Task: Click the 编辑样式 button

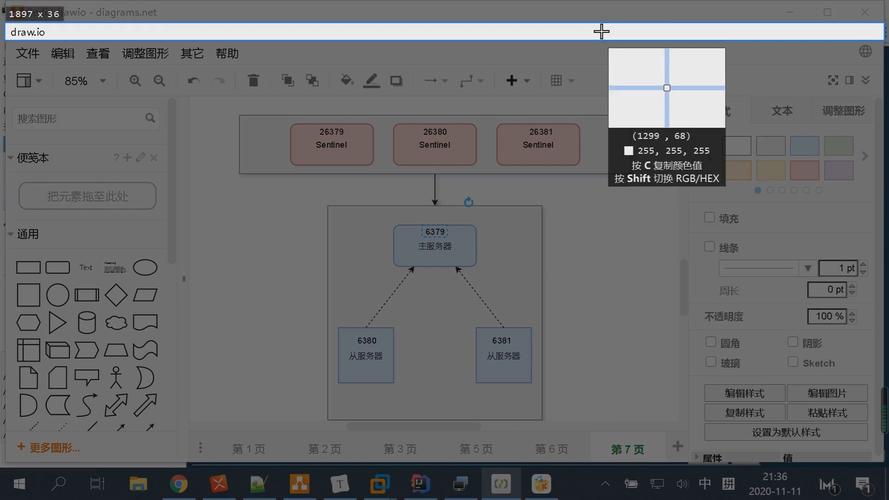Action: 744,393
